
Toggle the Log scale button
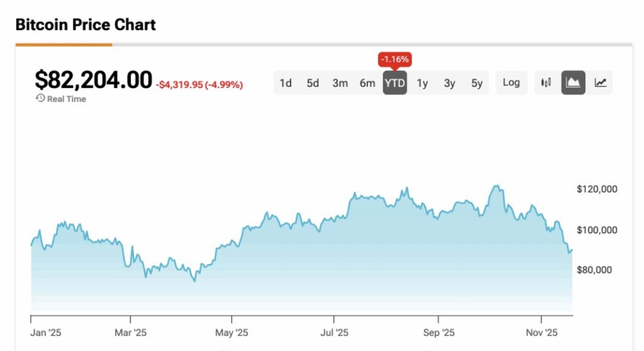click(511, 83)
